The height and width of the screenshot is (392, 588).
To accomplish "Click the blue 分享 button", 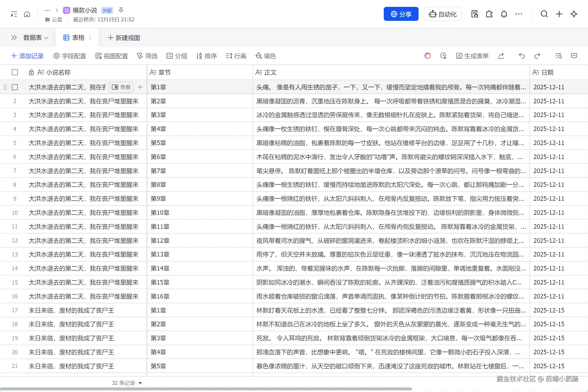I will (401, 14).
